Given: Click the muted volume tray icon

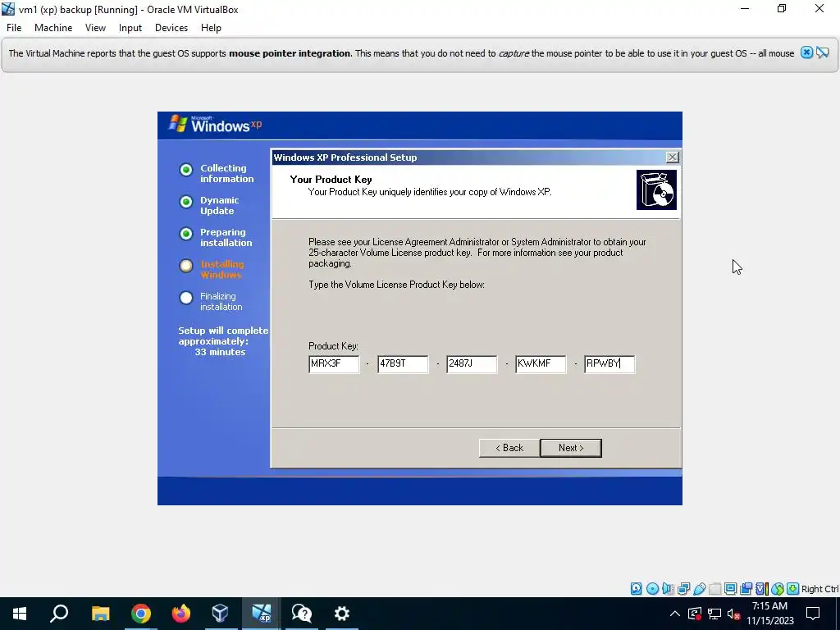Looking at the screenshot, I should pos(733,614).
